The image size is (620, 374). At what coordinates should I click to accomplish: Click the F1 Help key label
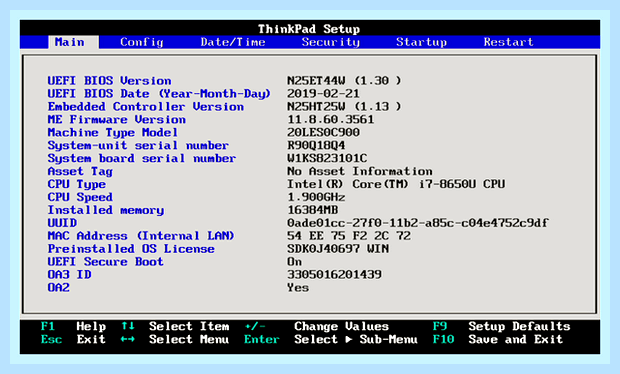(x=47, y=326)
